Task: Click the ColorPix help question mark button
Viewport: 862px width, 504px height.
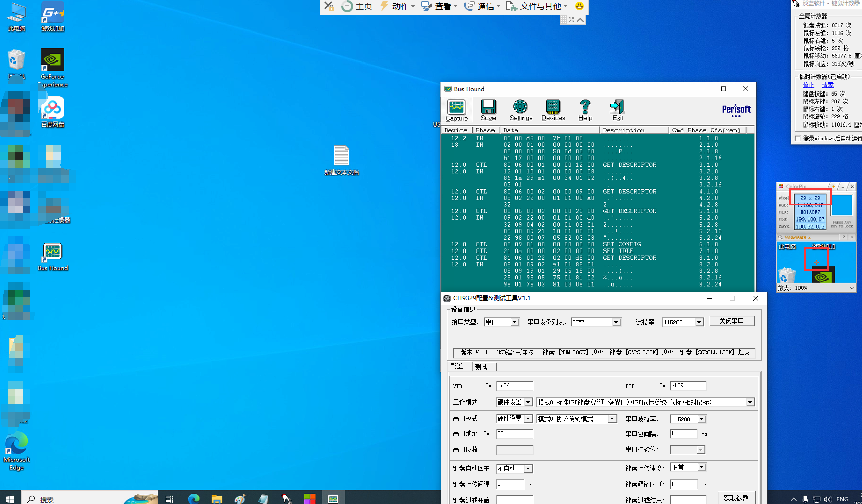Action: point(844,237)
